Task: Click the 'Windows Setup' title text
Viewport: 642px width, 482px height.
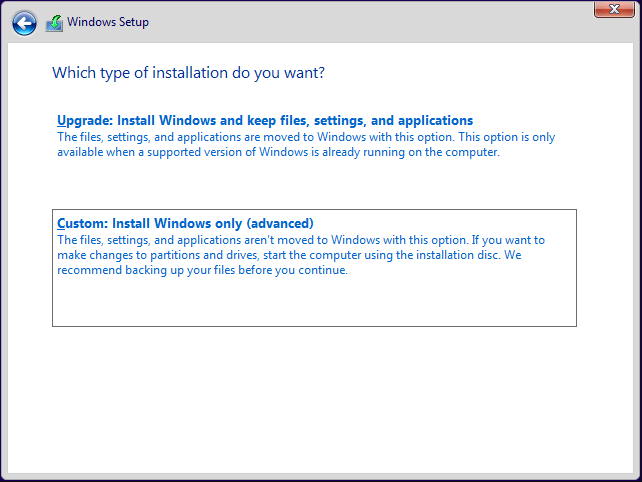Action: point(108,22)
